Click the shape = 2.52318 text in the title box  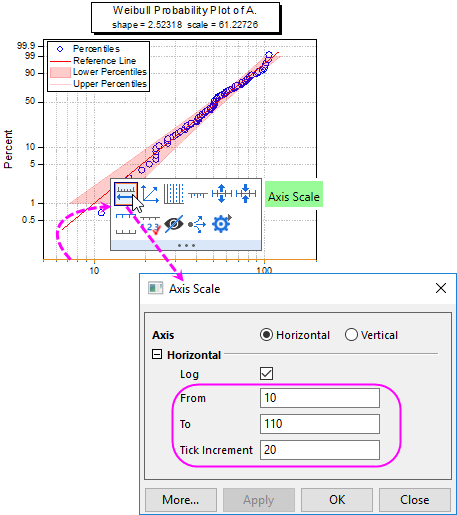147,25
